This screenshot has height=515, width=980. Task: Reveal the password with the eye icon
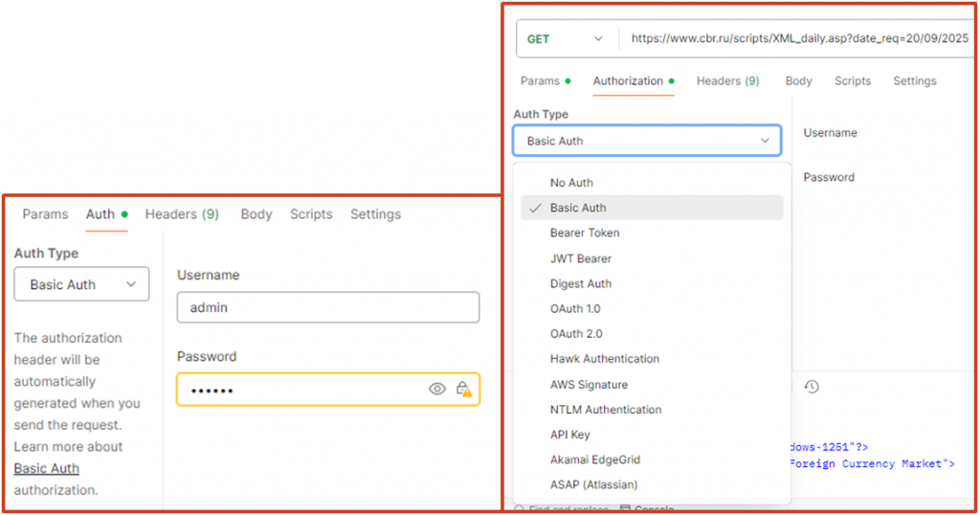(x=437, y=389)
